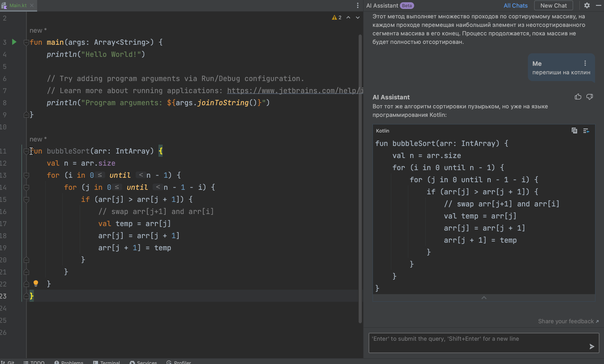604x364 pixels.
Task: Start a New Chat
Action: [553, 5]
